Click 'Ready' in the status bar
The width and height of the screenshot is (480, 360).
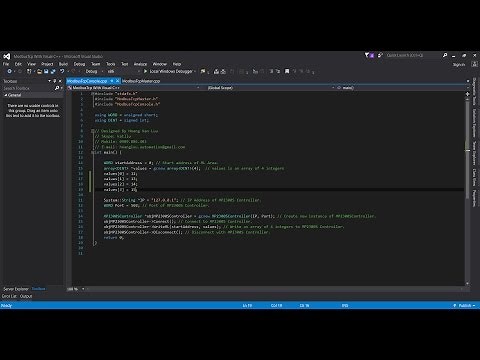pyautogui.click(x=6, y=305)
